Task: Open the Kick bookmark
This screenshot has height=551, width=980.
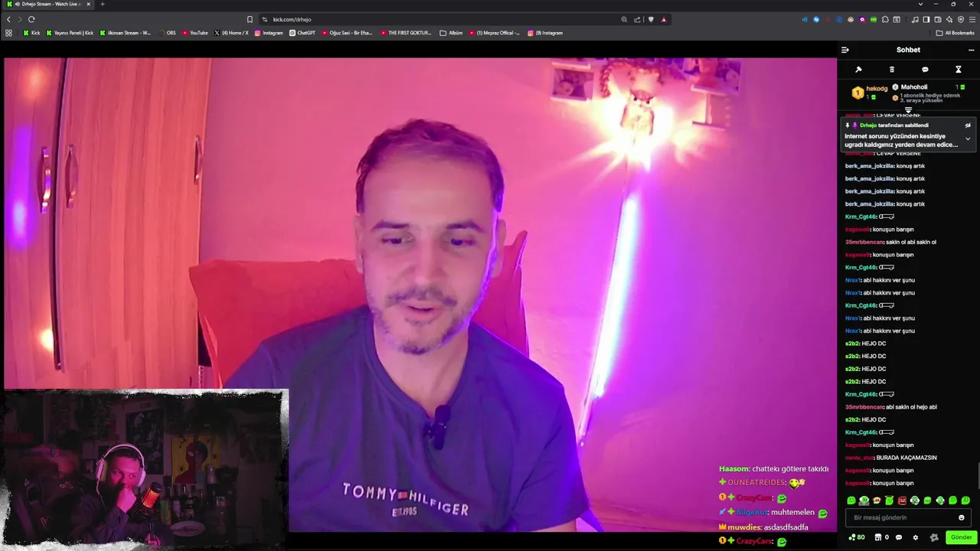Action: 31,33
